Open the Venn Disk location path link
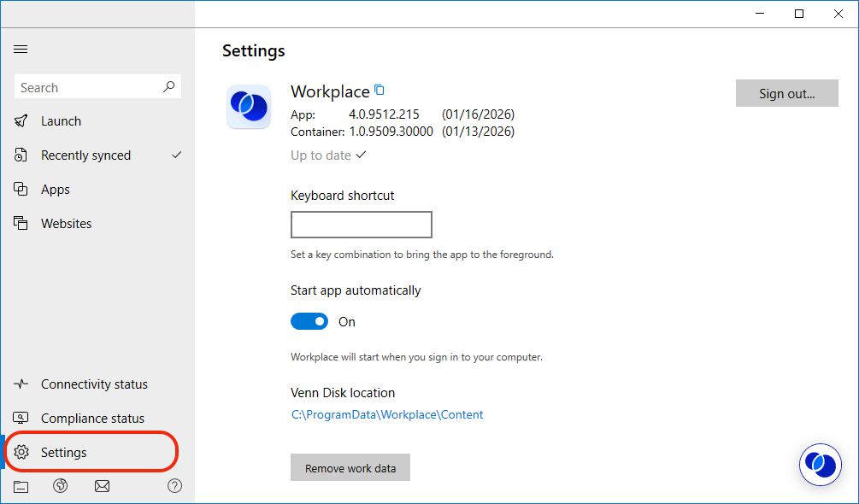The image size is (859, 504). [387, 414]
